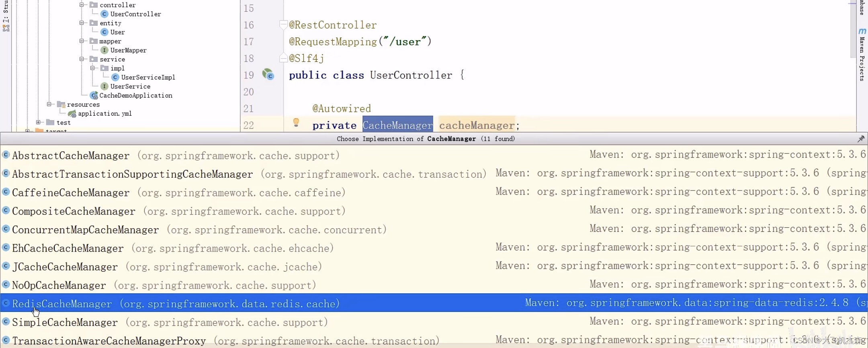
Task: Click the CacheManager type in line 22
Action: point(397,125)
